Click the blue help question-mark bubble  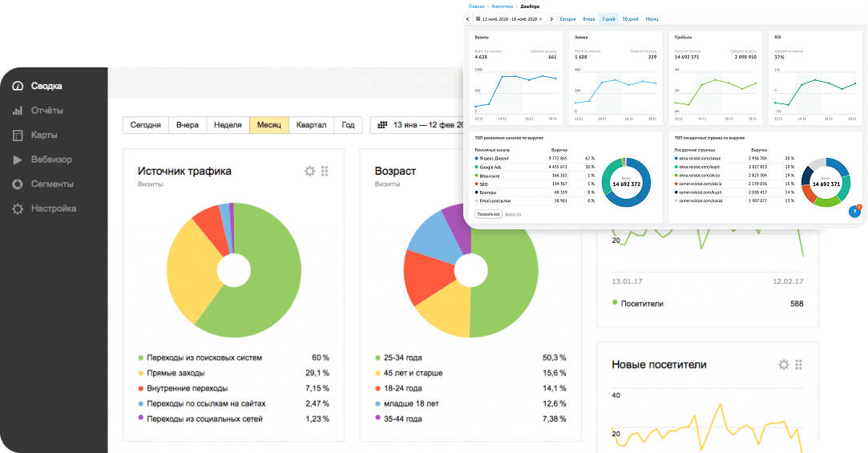click(x=854, y=212)
